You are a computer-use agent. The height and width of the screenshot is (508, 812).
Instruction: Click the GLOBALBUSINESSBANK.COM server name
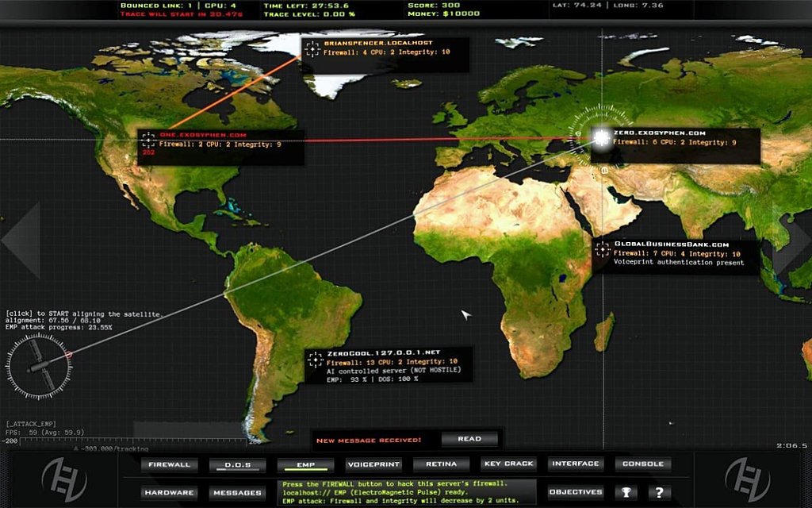tap(672, 244)
